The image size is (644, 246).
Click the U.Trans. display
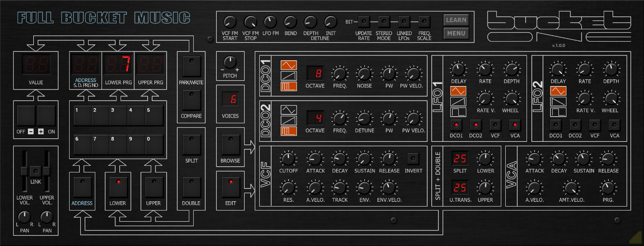point(460,187)
